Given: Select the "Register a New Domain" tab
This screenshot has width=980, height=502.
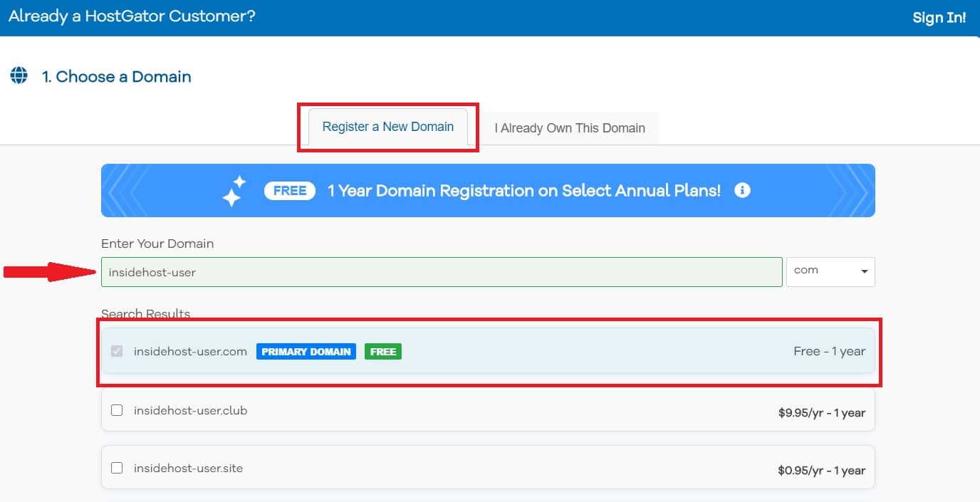Looking at the screenshot, I should coord(387,126).
